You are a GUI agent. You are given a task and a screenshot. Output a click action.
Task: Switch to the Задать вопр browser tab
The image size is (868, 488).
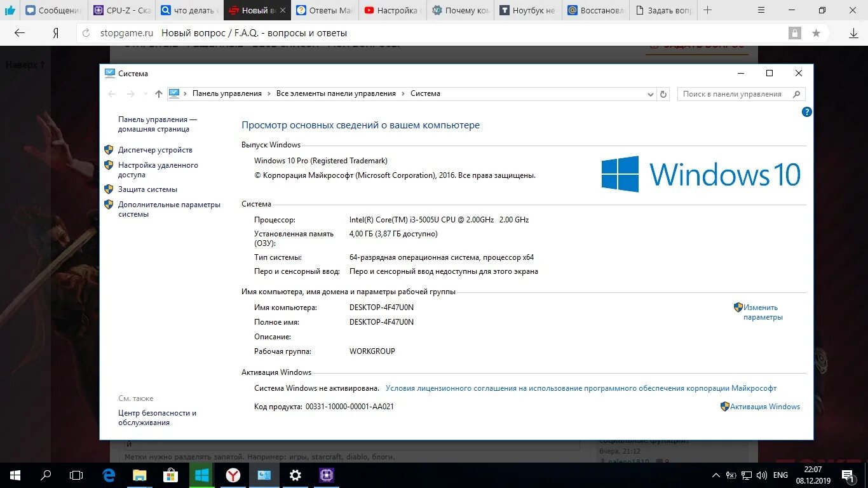point(663,10)
